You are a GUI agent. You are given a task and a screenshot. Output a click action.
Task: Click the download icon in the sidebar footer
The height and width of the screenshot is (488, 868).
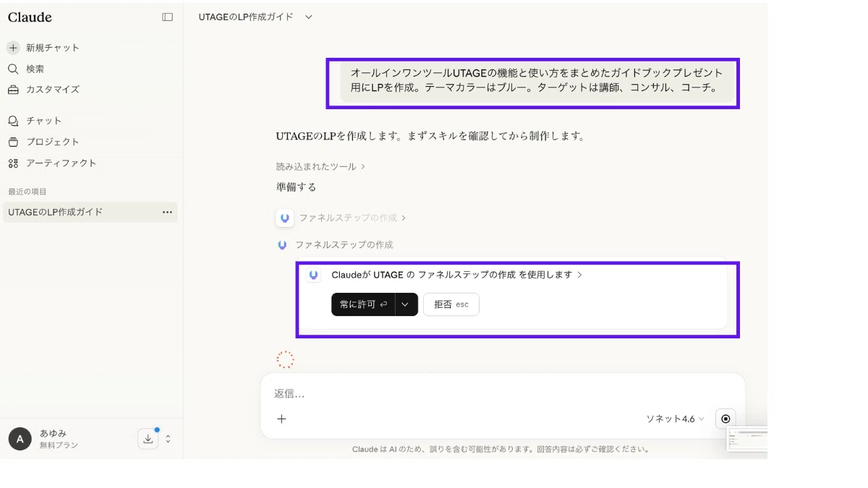click(148, 439)
